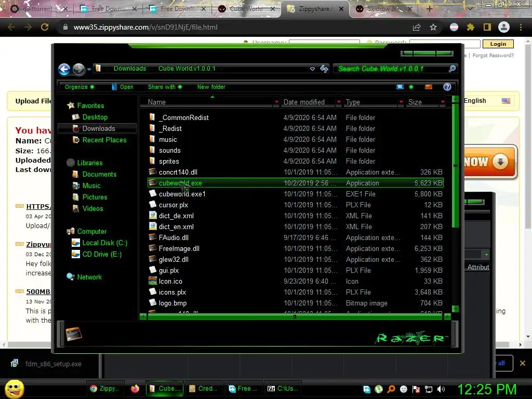This screenshot has height=399, width=532.
Task: Click the Explorer forward arrow button
Action: pyautogui.click(x=79, y=69)
